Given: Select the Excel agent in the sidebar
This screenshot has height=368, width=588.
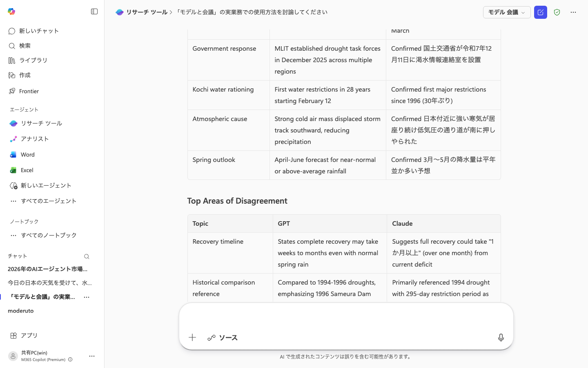Looking at the screenshot, I should tap(27, 170).
